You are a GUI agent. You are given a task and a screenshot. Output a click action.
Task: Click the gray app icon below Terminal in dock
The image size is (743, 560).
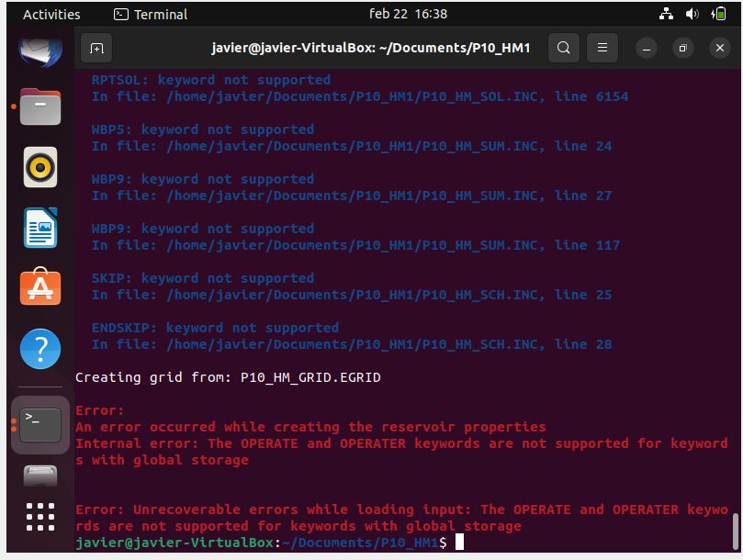39,475
